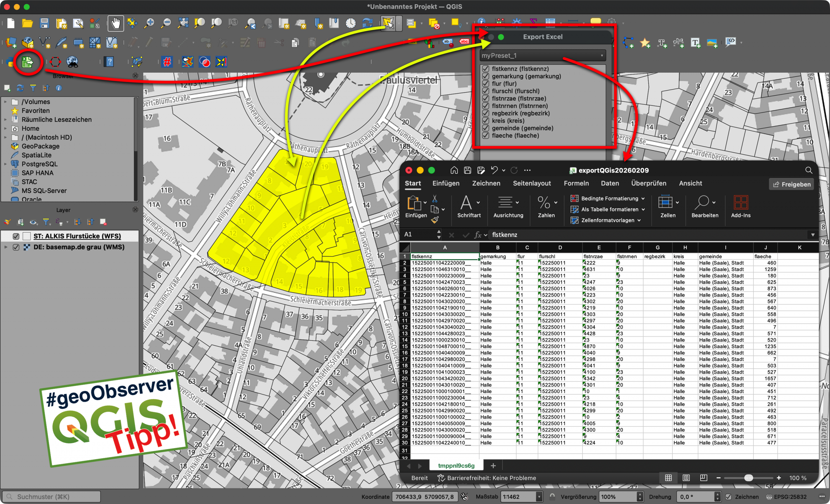This screenshot has width=830, height=504.
Task: Open the myPreset_1 preset dropdown
Action: [x=542, y=55]
